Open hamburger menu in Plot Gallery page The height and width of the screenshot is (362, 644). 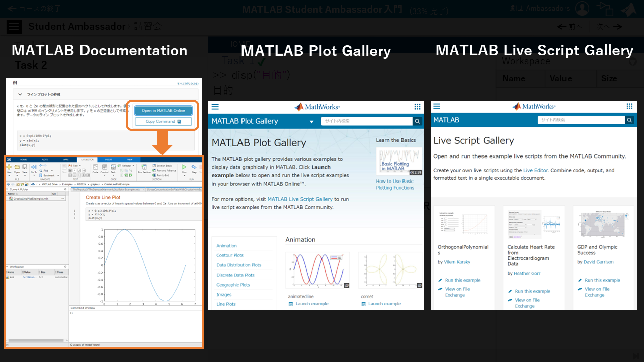click(x=215, y=107)
